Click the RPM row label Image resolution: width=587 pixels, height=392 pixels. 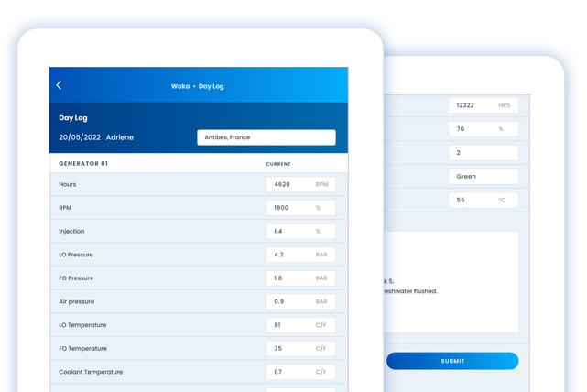pyautogui.click(x=65, y=208)
